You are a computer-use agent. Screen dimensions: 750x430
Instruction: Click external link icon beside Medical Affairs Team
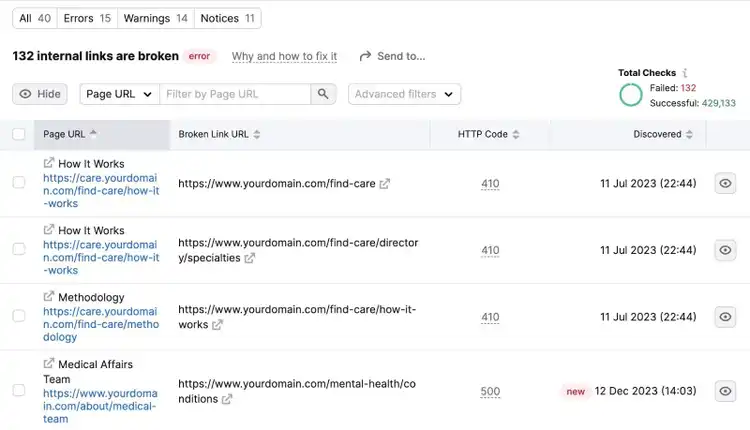[49, 364]
